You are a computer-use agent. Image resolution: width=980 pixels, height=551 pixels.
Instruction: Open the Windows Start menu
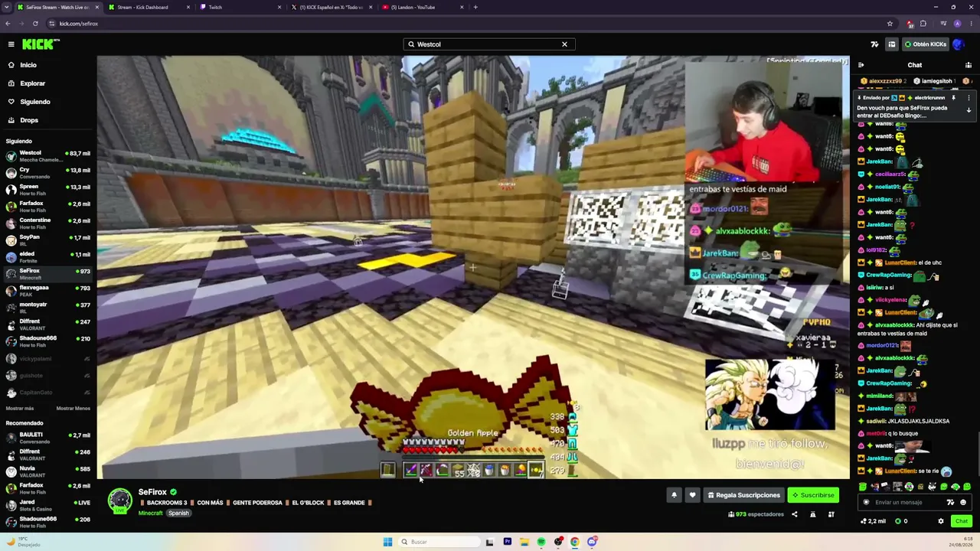tap(387, 542)
